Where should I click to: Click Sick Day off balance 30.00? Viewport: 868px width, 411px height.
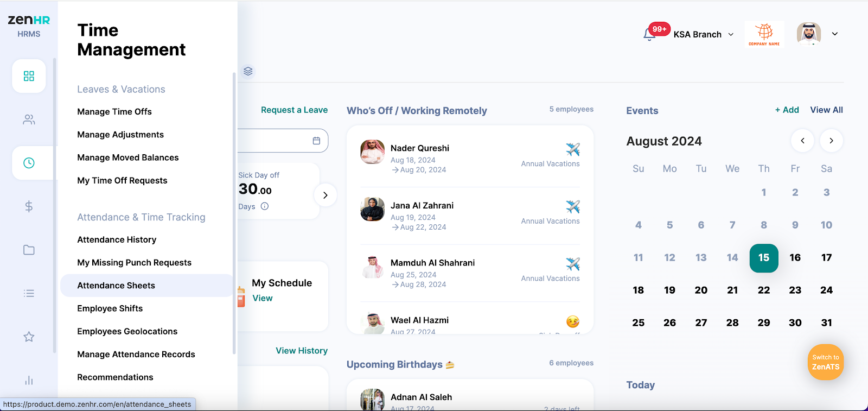[x=255, y=189]
